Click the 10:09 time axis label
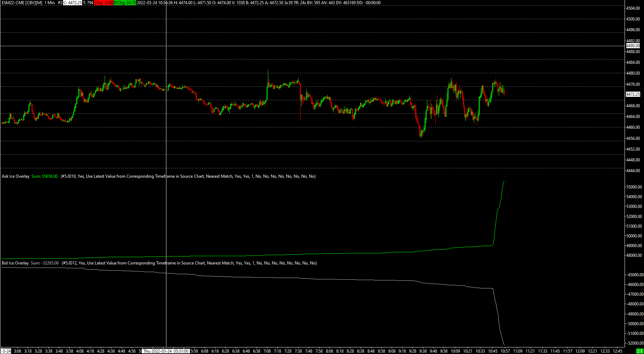 pos(455,351)
